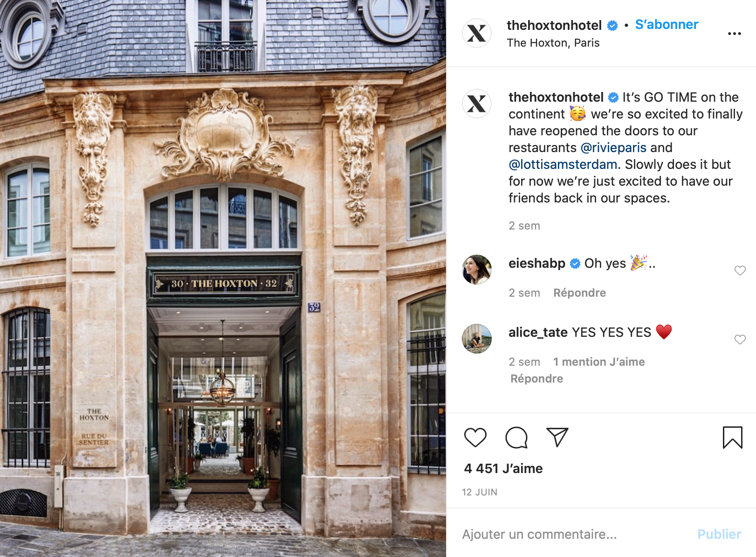Like the post with the heart icon

[x=475, y=437]
